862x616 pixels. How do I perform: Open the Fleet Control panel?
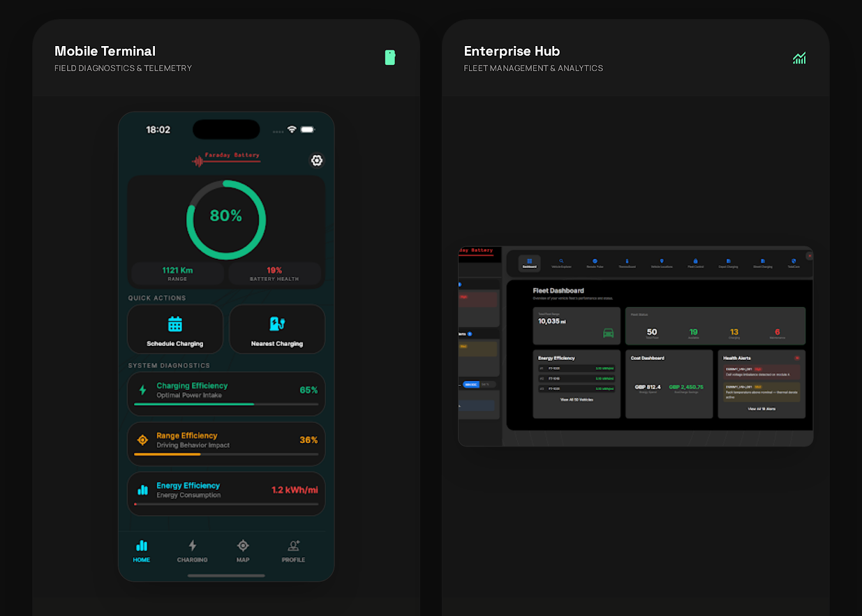pos(695,263)
